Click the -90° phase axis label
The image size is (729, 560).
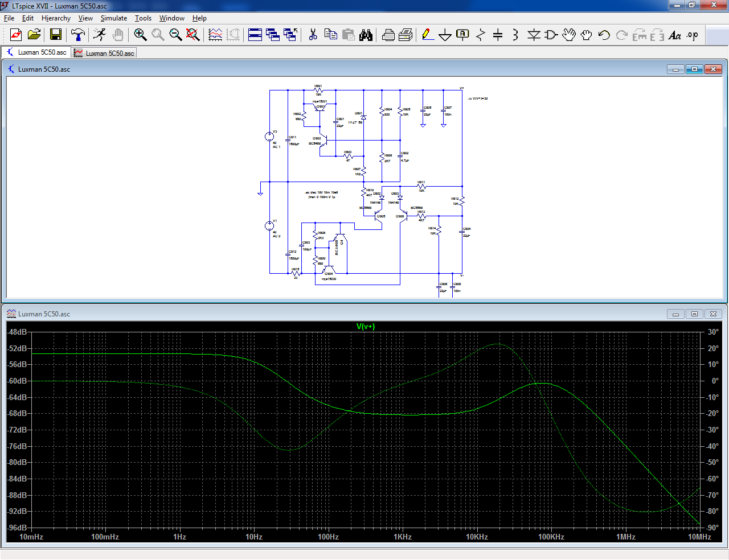pyautogui.click(x=712, y=528)
